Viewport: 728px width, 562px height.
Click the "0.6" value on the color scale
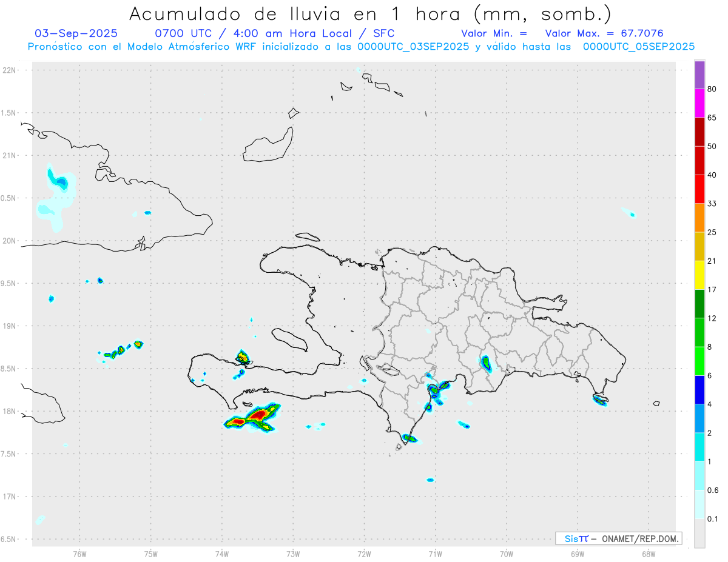tap(713, 490)
